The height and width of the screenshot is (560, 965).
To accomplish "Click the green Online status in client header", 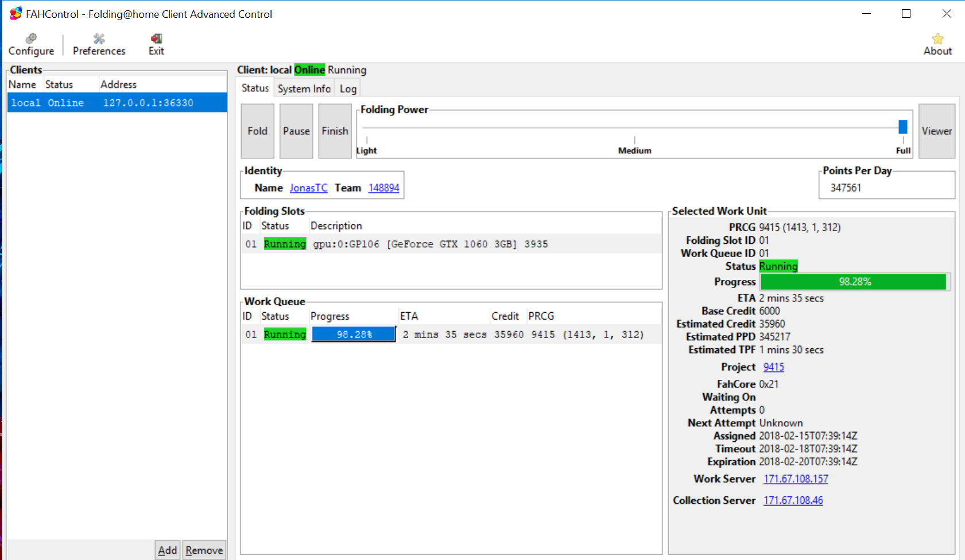I will tap(309, 69).
